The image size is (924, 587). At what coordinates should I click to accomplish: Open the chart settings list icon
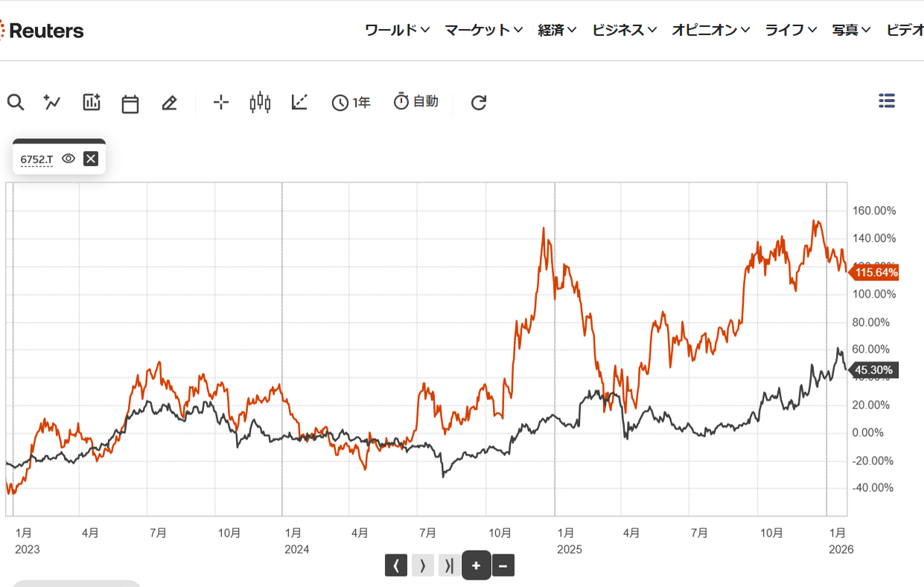(886, 100)
